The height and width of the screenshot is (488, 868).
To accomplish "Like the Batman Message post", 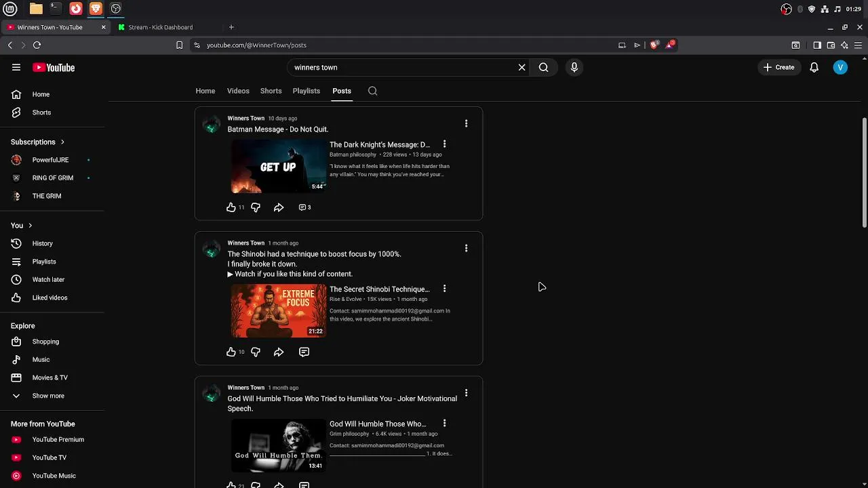I will [231, 207].
